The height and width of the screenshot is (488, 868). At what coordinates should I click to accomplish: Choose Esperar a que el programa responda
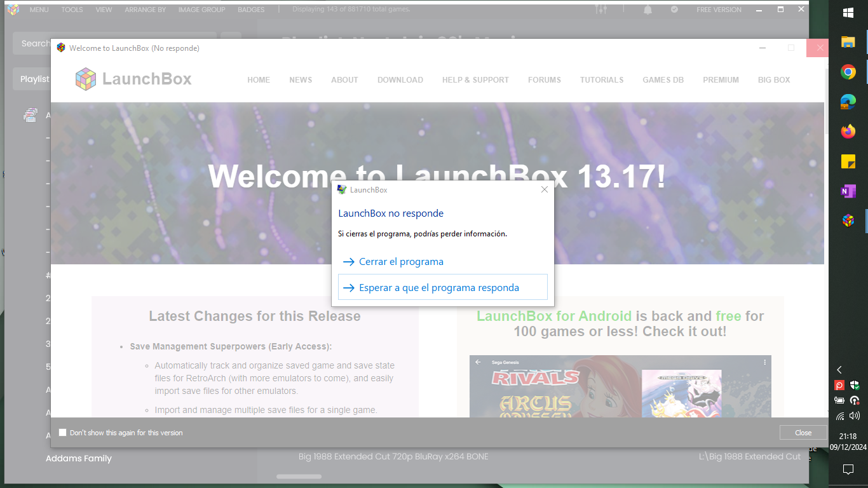(443, 287)
